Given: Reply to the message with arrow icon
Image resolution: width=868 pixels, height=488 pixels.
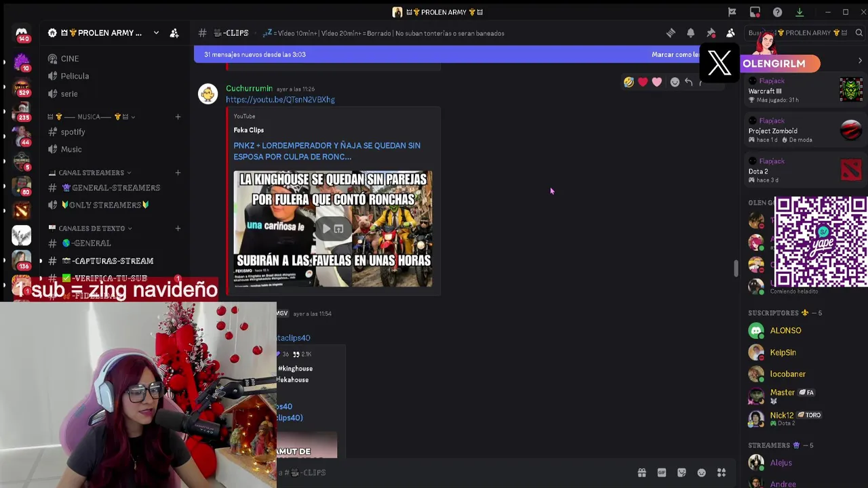Looking at the screenshot, I should point(688,82).
